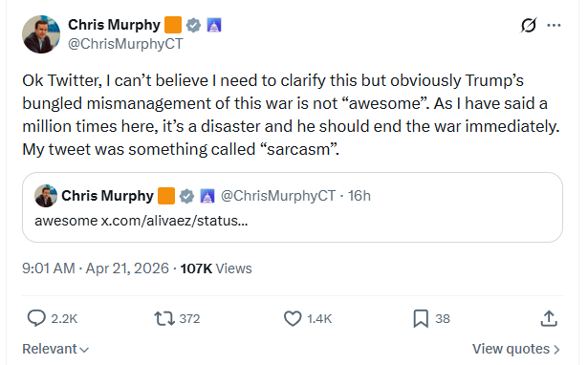Open View quotes with the chevron

[x=516, y=349]
